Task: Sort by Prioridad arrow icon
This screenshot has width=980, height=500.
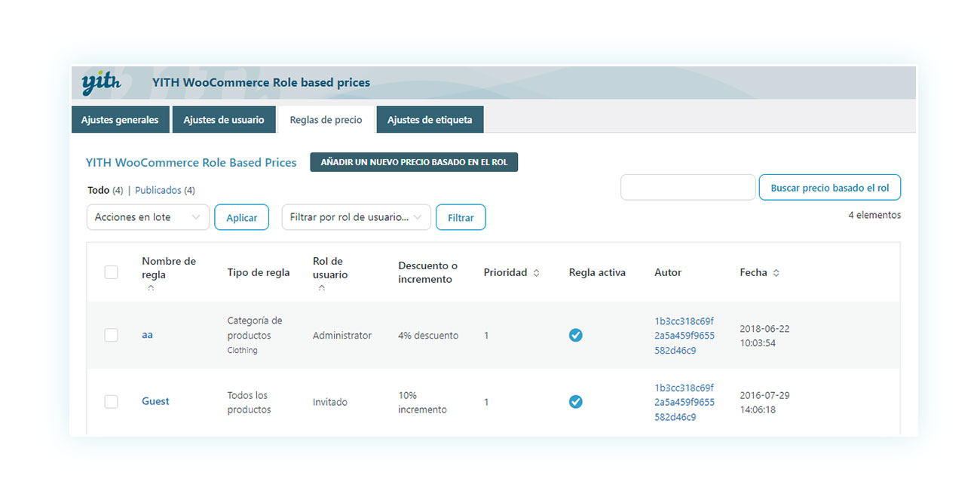Action: [536, 273]
